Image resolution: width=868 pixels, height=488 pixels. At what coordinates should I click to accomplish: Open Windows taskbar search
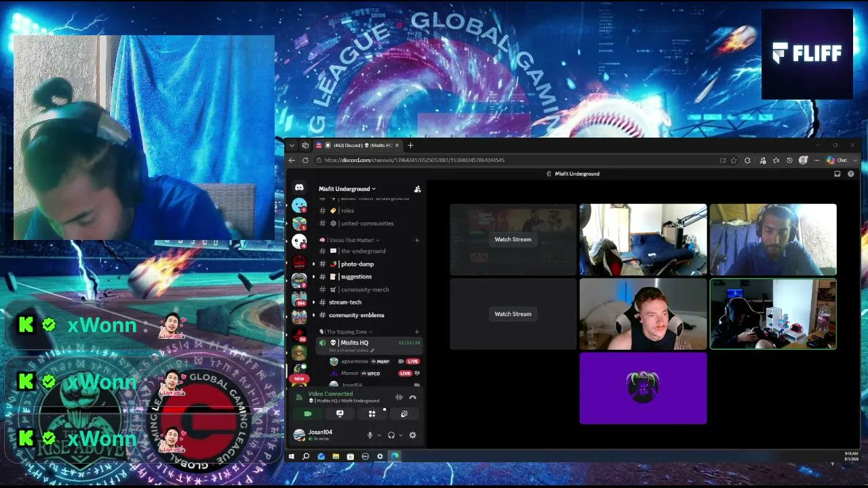[306, 456]
